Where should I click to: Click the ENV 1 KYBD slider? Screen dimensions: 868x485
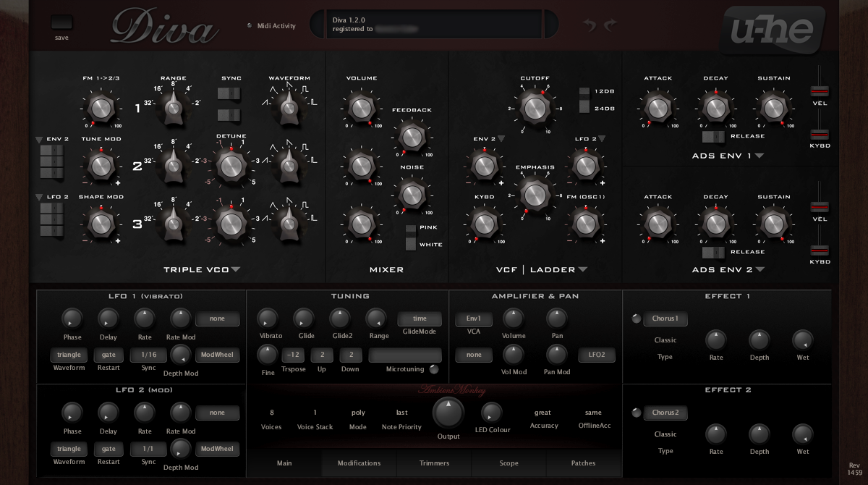click(820, 135)
